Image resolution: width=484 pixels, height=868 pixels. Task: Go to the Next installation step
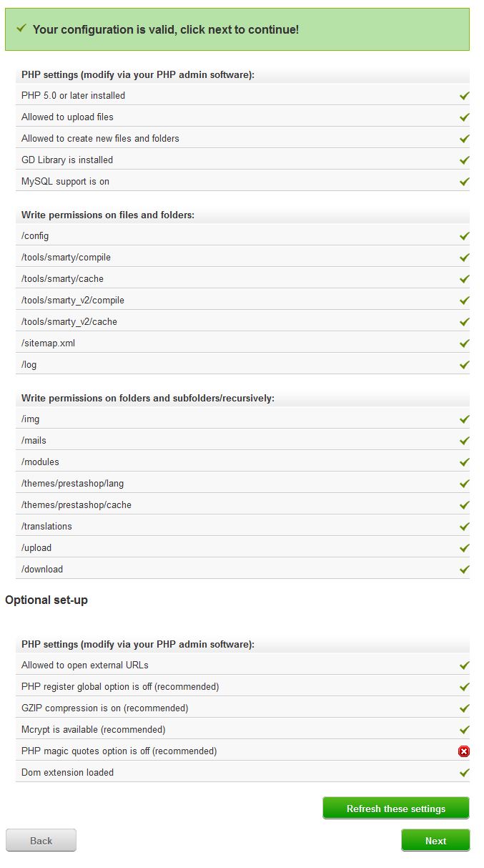(x=435, y=840)
